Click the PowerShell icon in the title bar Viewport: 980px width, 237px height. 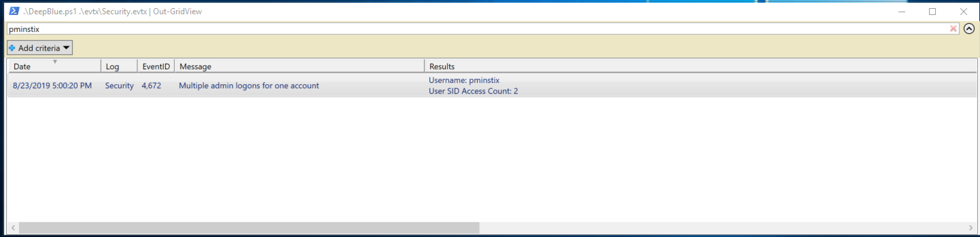coord(14,11)
